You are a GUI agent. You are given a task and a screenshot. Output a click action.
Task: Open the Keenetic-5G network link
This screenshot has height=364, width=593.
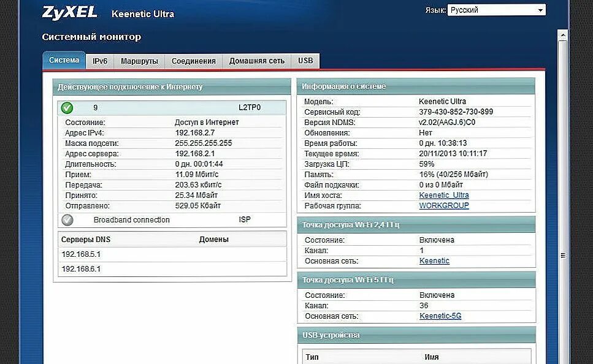(x=440, y=316)
